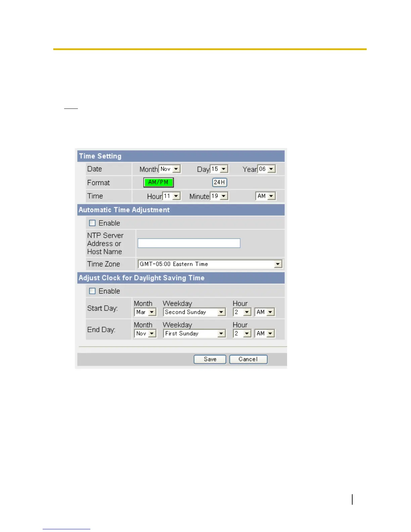411x532 pixels.
Task: Click the Format label
Action: (x=98, y=183)
